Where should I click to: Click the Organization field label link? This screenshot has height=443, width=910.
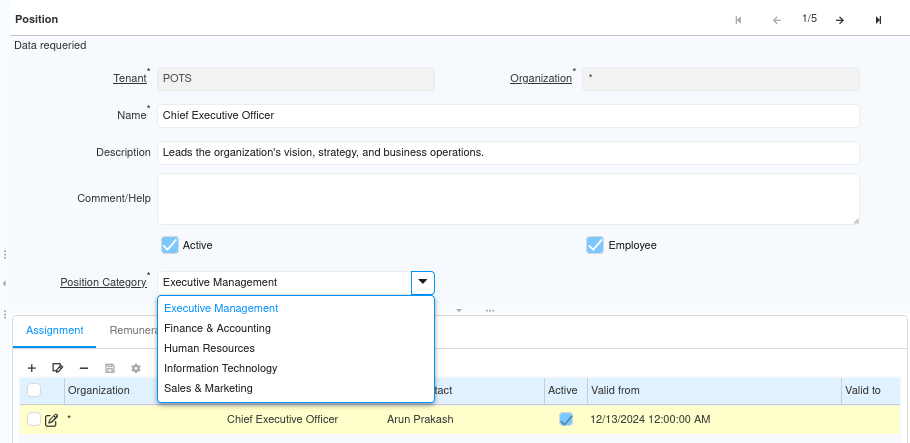(x=541, y=78)
